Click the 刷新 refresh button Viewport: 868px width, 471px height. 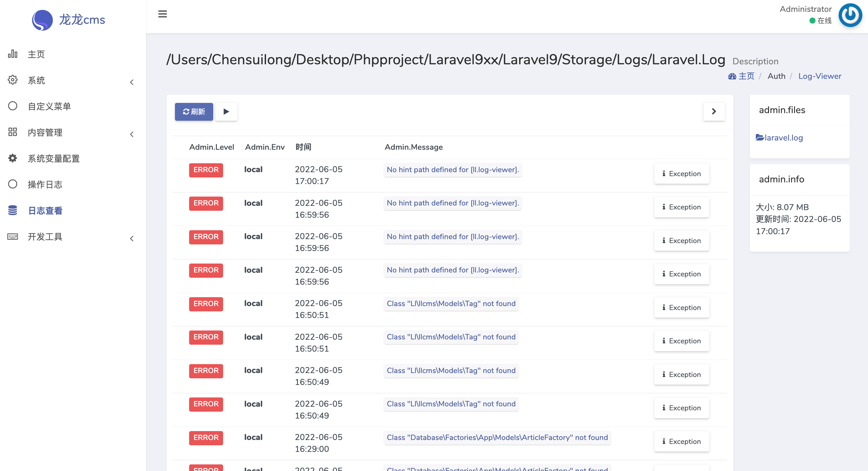194,112
